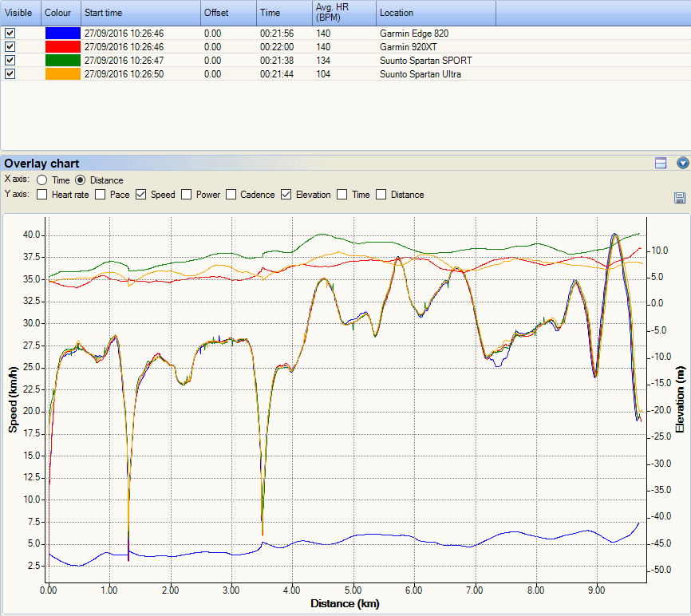691x616 pixels.
Task: Hide the Garmin Edge 820 recording
Action: (10, 33)
